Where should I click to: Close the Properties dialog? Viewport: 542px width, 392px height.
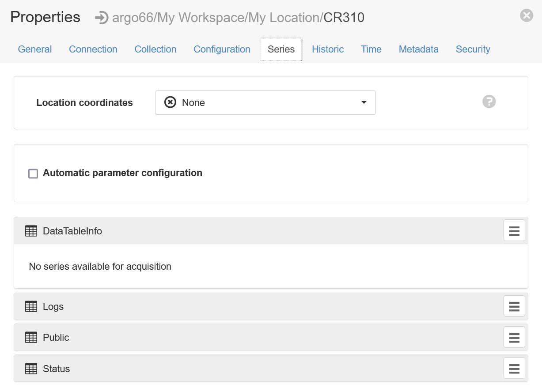click(527, 16)
